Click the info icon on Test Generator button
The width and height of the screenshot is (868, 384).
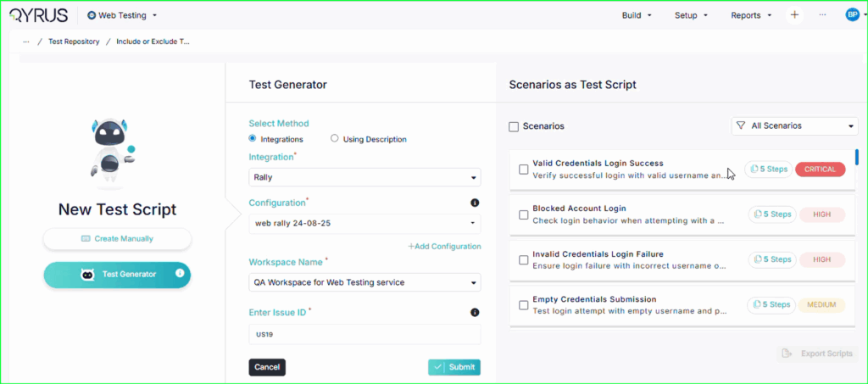[x=180, y=274]
